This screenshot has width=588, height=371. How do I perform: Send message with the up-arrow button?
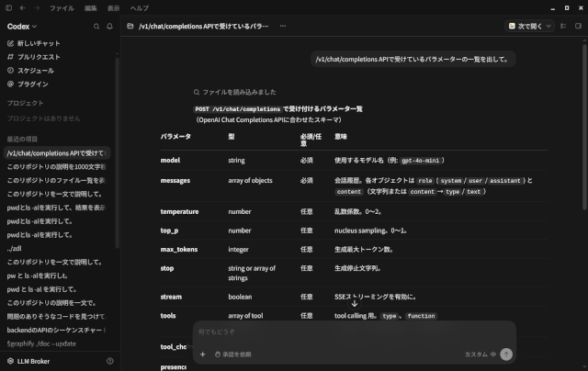point(506,354)
